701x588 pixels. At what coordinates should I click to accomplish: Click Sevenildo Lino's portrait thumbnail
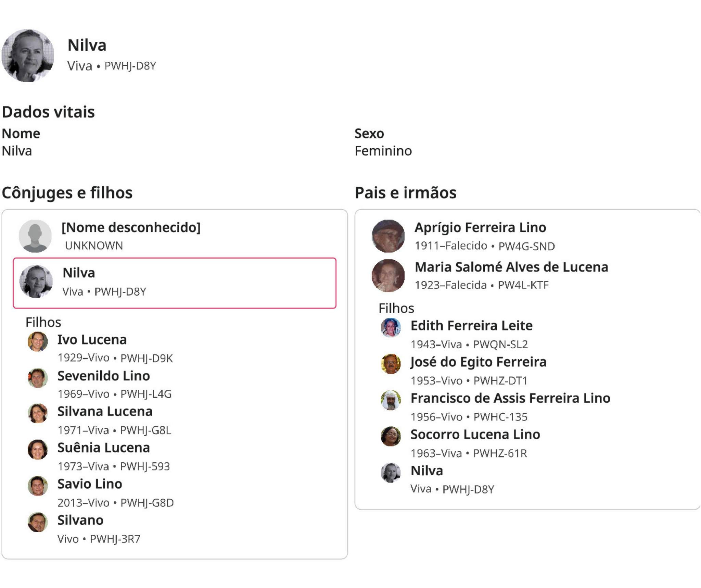coord(38,378)
